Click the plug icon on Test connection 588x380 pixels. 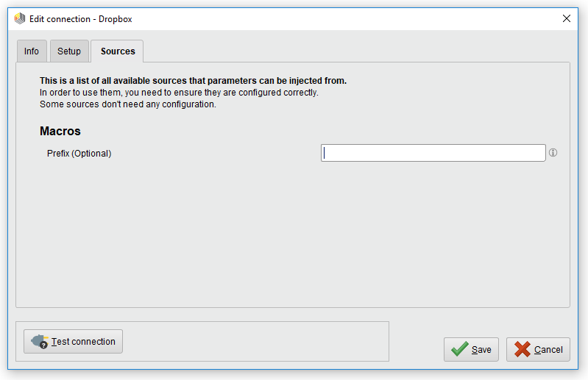pos(39,342)
